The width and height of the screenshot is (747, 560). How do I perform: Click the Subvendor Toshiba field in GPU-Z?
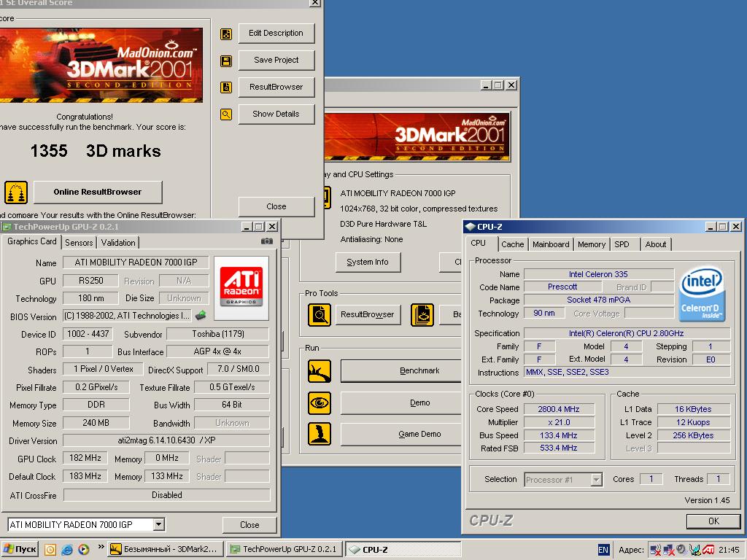[217, 334]
